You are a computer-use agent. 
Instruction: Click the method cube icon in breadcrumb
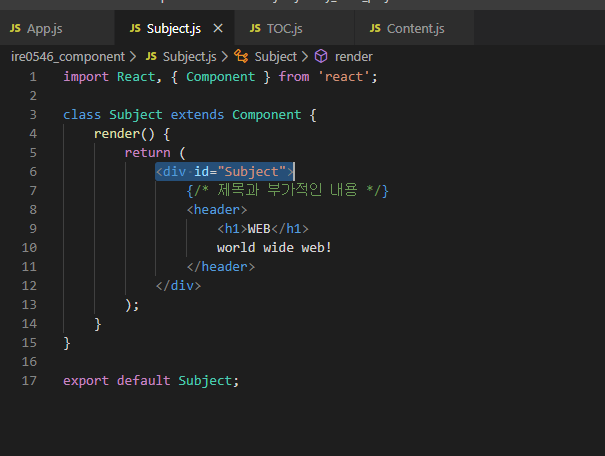coord(321,56)
